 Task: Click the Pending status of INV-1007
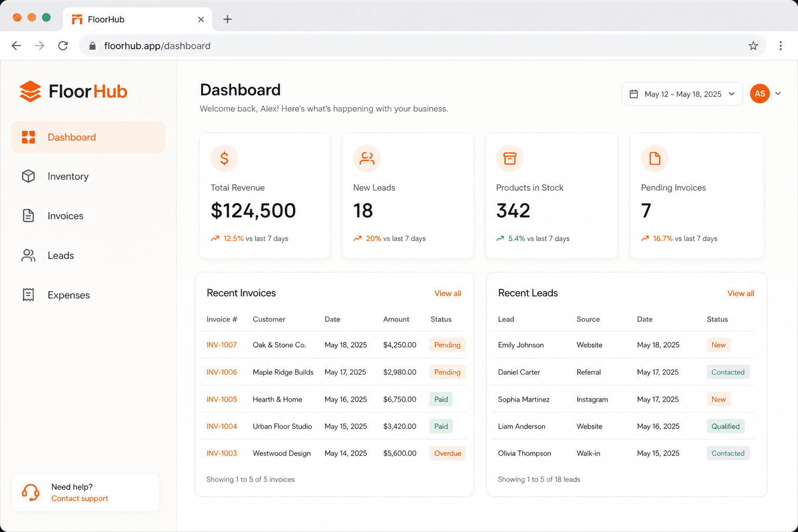pyautogui.click(x=447, y=345)
